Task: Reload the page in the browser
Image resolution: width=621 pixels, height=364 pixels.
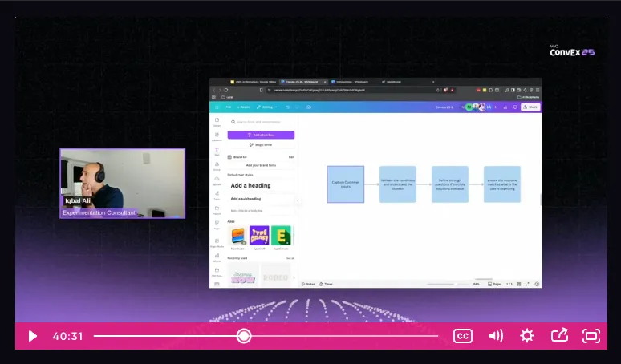Action: [x=226, y=91]
